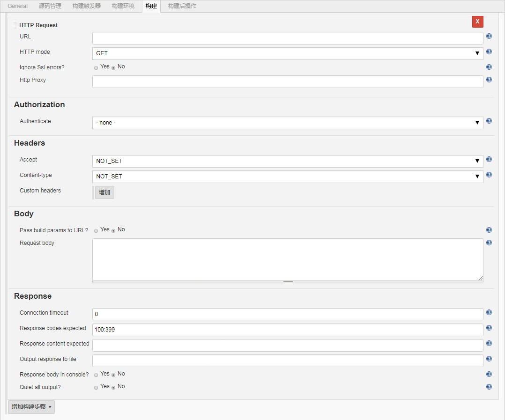Grab the Request body textarea corner grip
This screenshot has width=505, height=420.
(480, 278)
